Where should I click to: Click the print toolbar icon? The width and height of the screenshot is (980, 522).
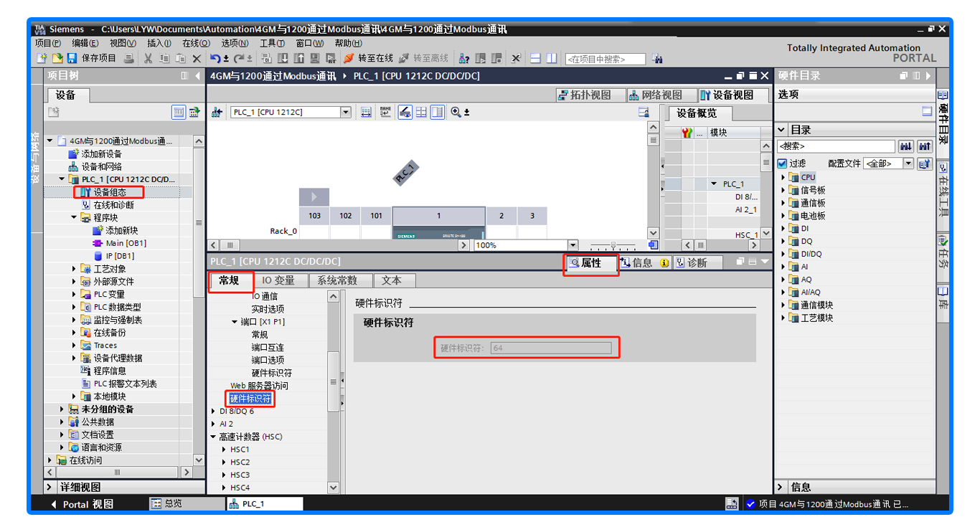point(129,58)
